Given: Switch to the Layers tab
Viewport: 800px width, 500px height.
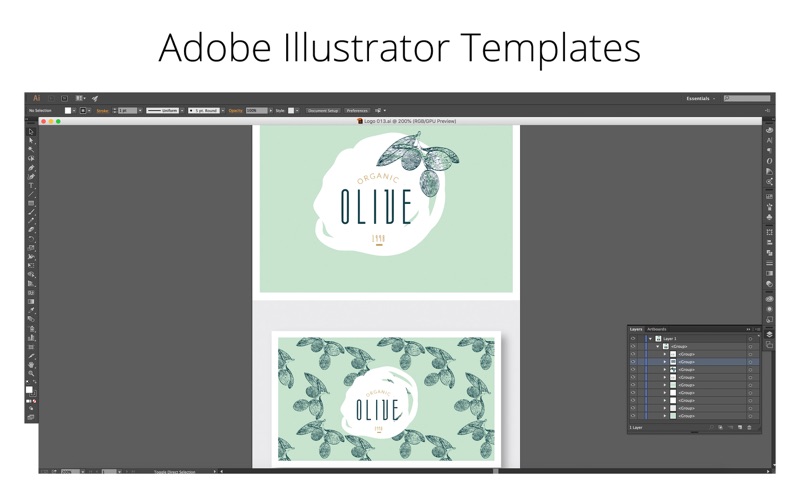Looking at the screenshot, I should (x=636, y=329).
